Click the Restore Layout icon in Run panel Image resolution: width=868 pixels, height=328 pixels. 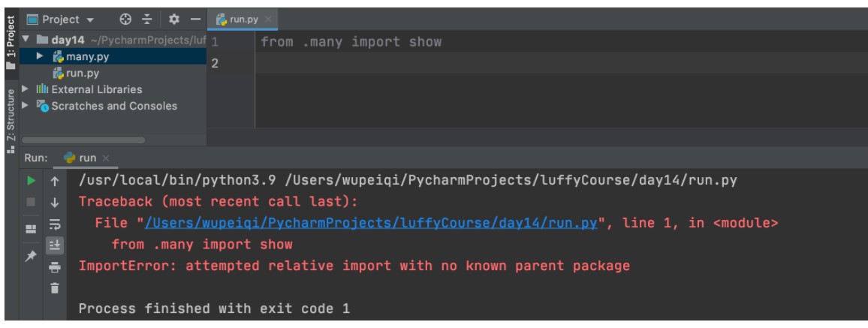[31, 228]
